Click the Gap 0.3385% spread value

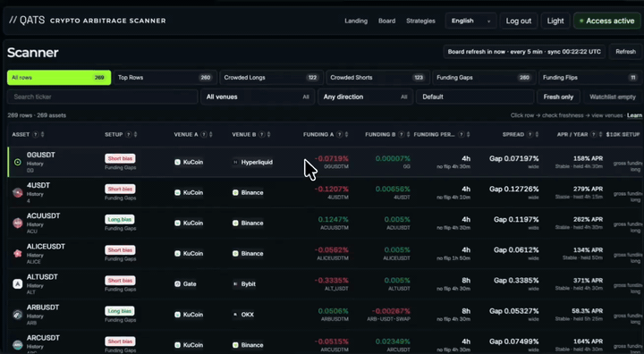point(516,281)
